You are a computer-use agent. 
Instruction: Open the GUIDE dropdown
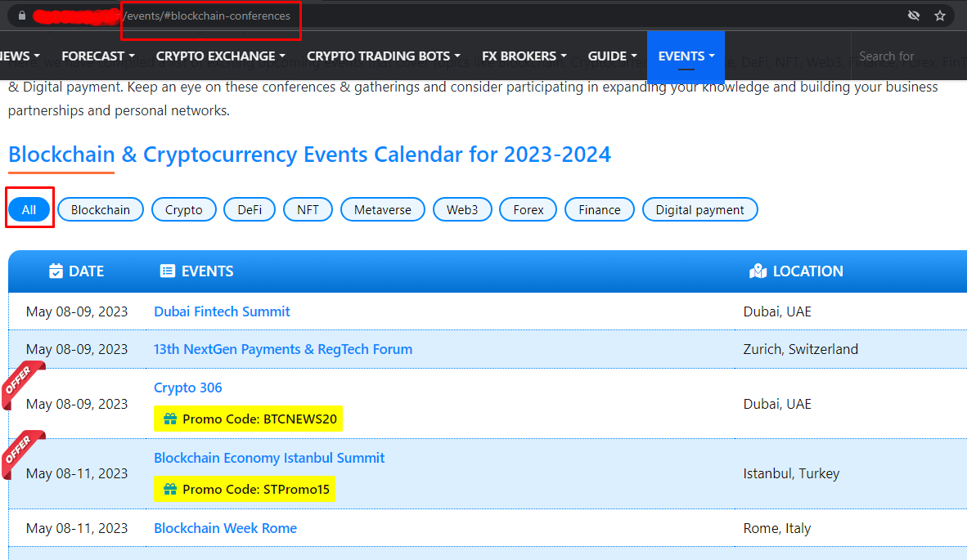coord(613,56)
